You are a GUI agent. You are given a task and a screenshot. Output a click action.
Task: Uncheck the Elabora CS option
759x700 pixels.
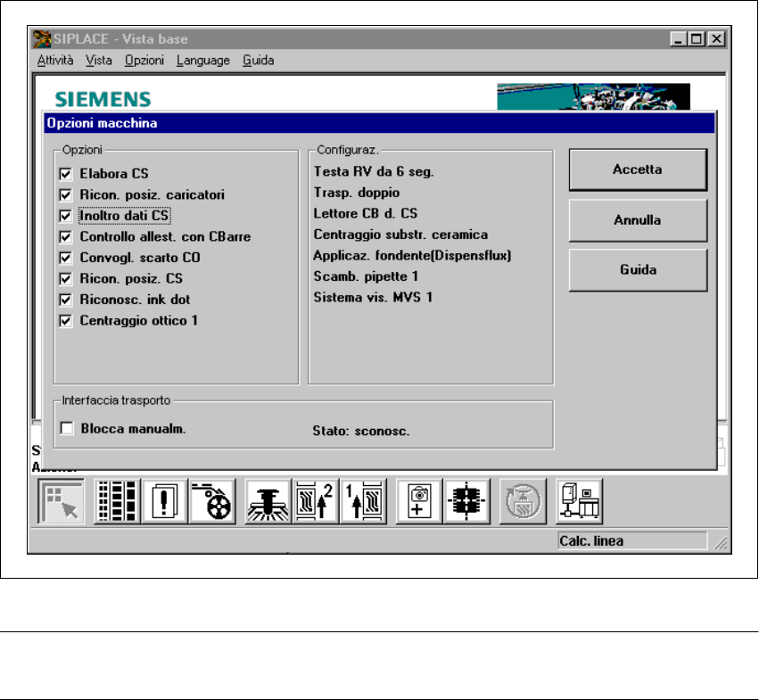(65, 174)
